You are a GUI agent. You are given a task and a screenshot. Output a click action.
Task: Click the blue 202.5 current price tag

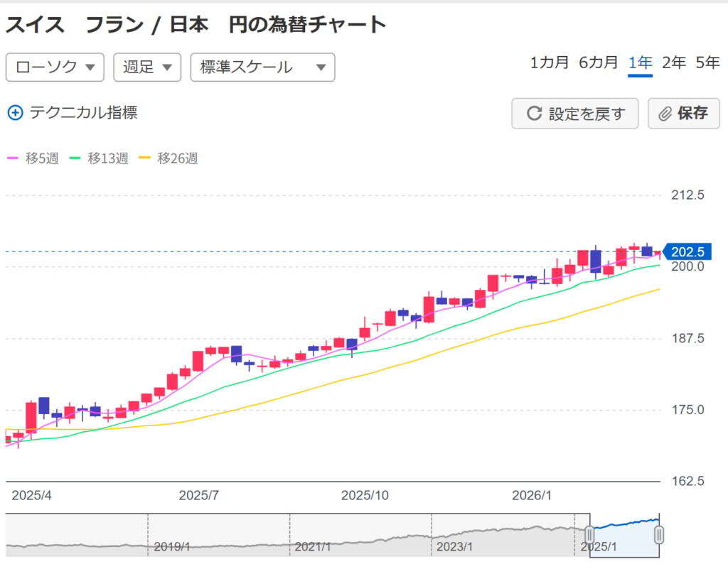coord(687,251)
